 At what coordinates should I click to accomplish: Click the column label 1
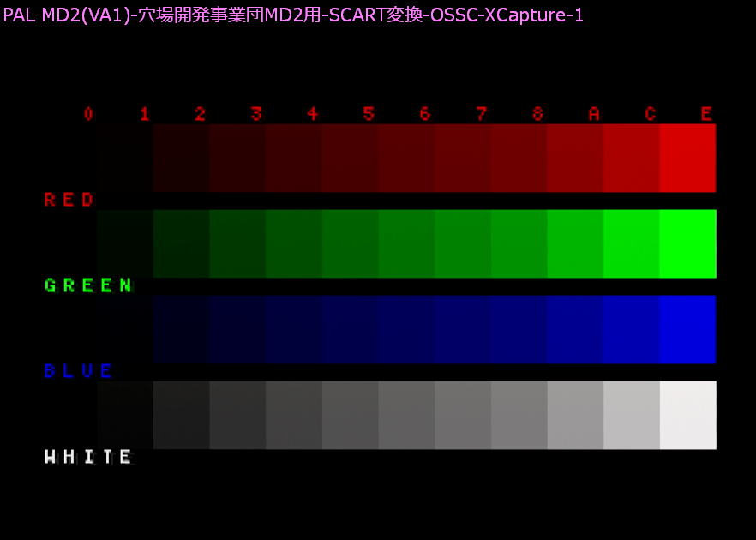(145, 114)
